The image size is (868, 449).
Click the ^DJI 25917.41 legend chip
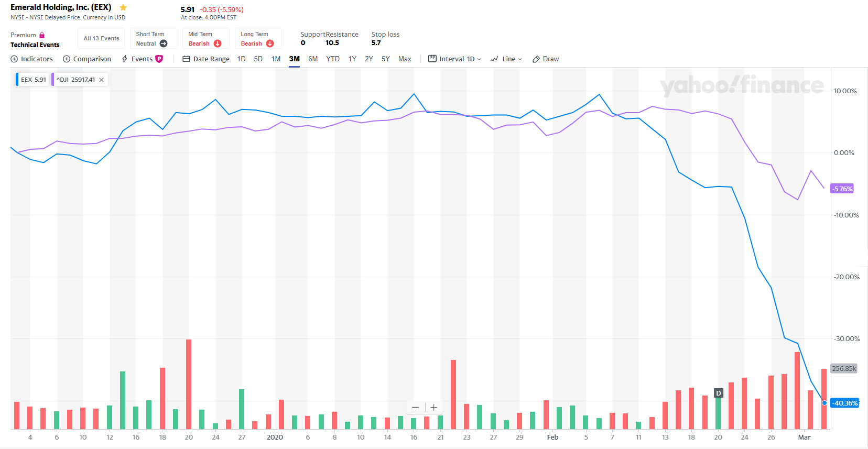80,80
